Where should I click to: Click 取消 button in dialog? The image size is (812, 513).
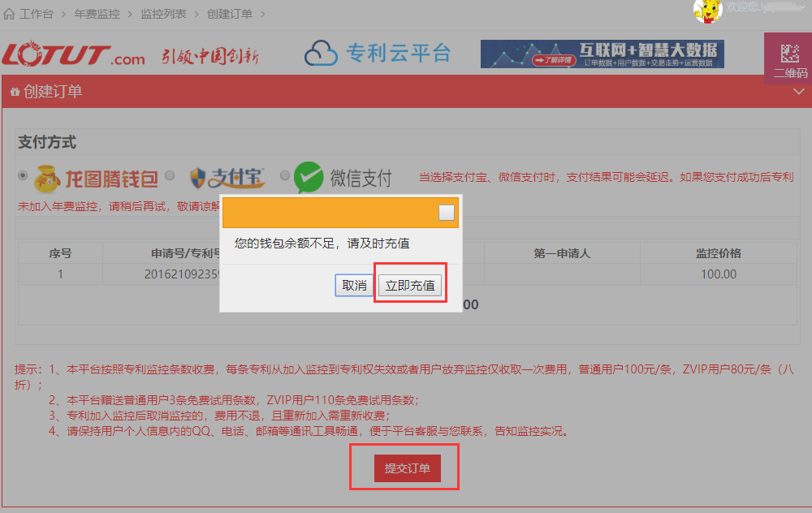point(354,285)
